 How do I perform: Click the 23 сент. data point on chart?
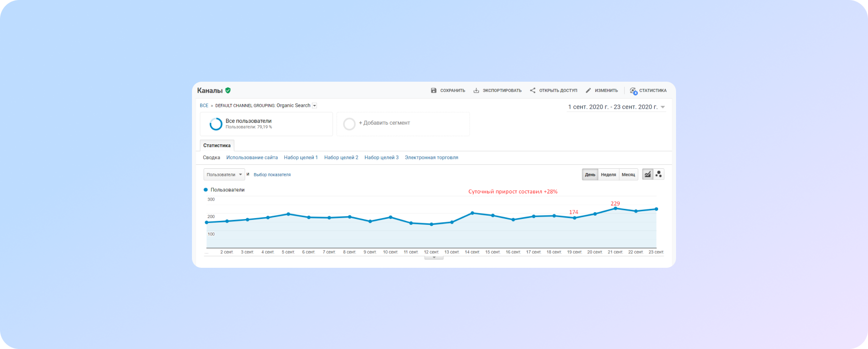coord(656,209)
